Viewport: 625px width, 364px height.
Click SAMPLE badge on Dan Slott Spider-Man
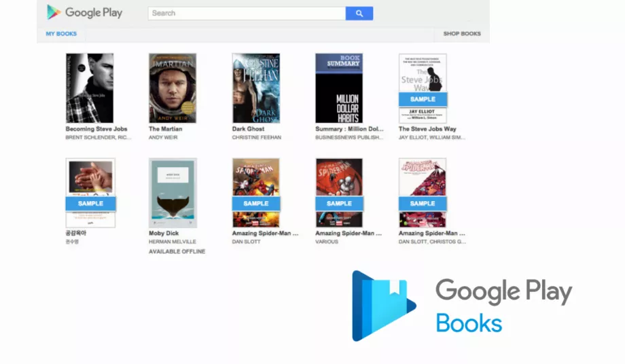[x=256, y=204]
